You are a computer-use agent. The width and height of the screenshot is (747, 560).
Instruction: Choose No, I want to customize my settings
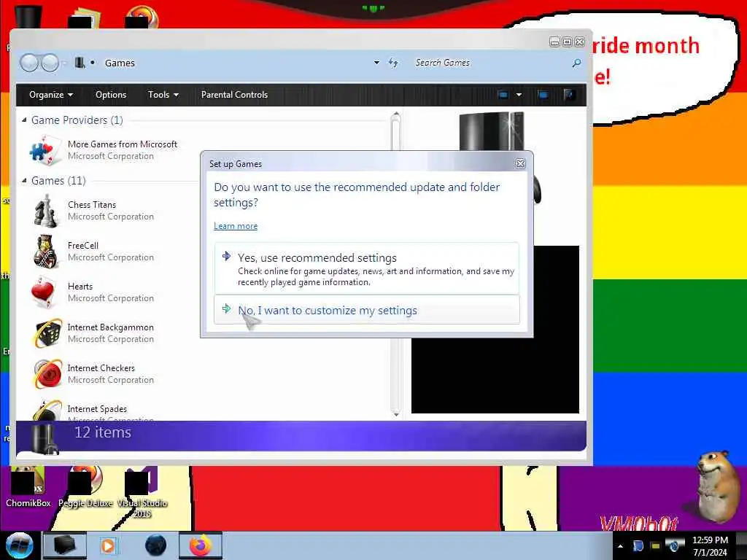(x=366, y=310)
